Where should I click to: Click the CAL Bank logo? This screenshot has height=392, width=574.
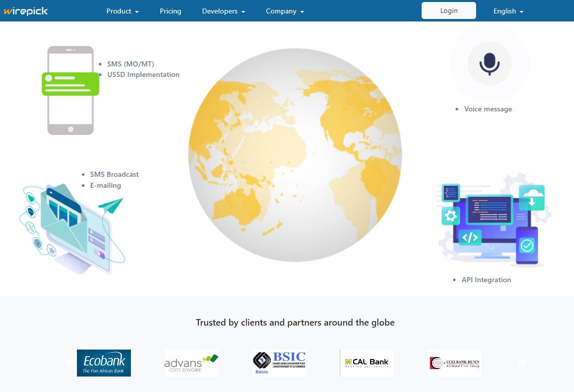(367, 363)
